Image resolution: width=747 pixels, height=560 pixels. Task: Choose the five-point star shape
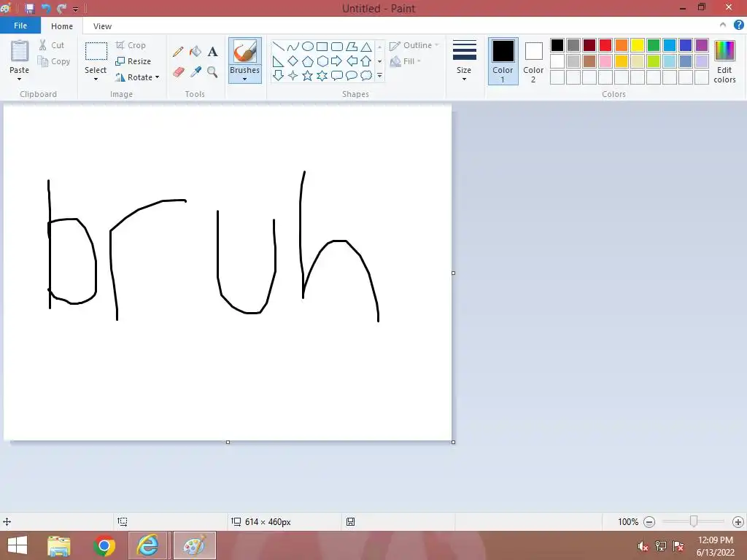307,75
